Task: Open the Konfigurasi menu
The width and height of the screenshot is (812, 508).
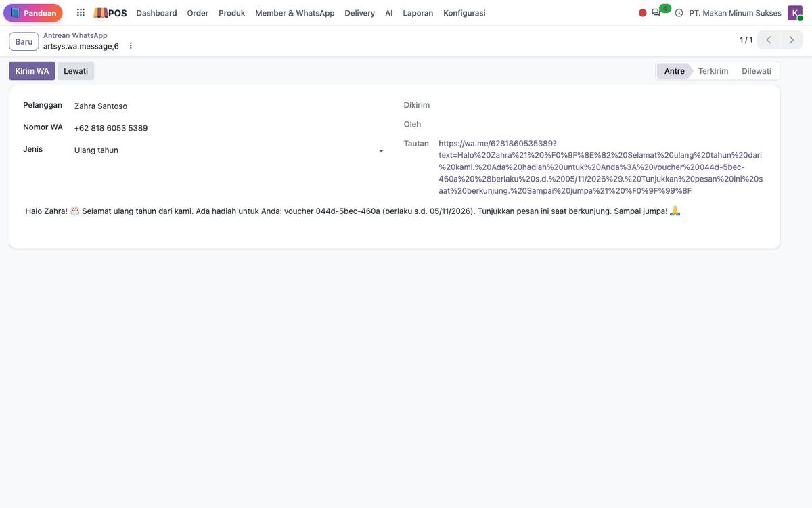Action: click(x=464, y=13)
